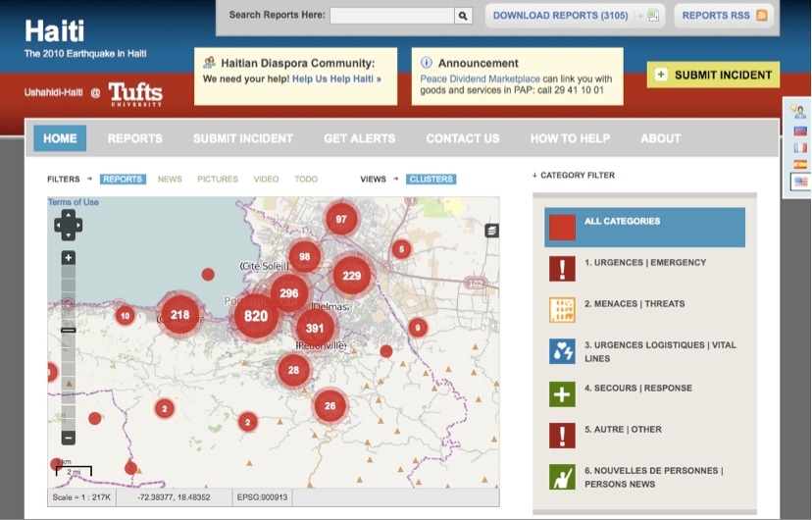Select the Clusters view option
This screenshot has width=812, height=520.
point(431,180)
